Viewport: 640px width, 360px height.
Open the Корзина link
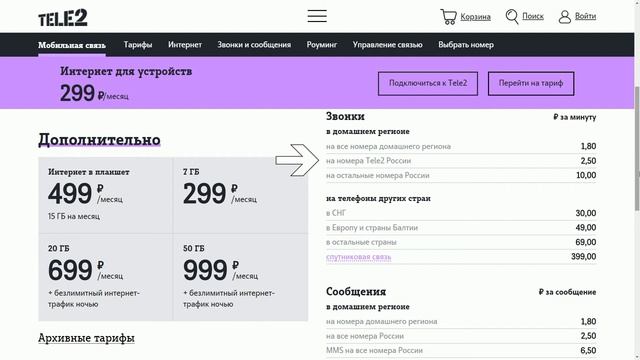pos(476,17)
